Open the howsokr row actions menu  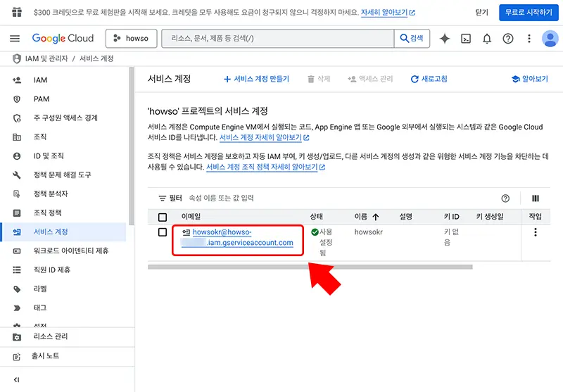(x=536, y=232)
